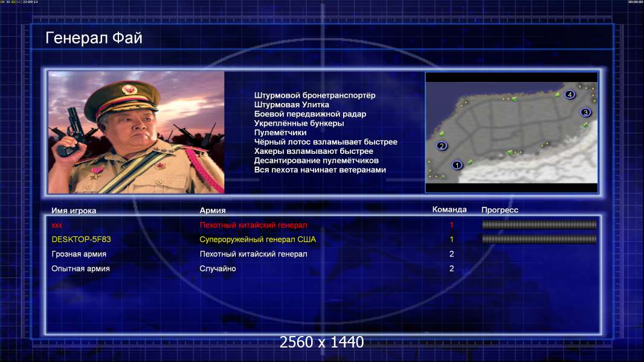
Task: Select player 'Опытная армия'
Action: tap(80, 268)
